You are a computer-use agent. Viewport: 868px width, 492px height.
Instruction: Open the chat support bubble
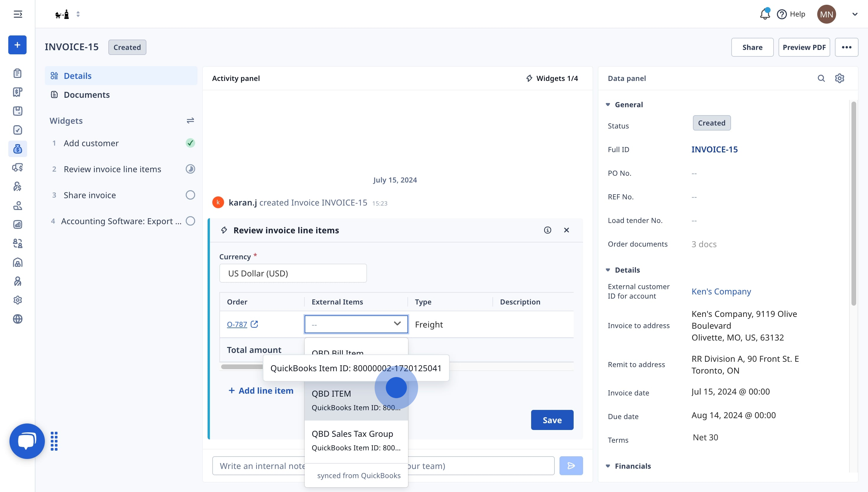[27, 441]
